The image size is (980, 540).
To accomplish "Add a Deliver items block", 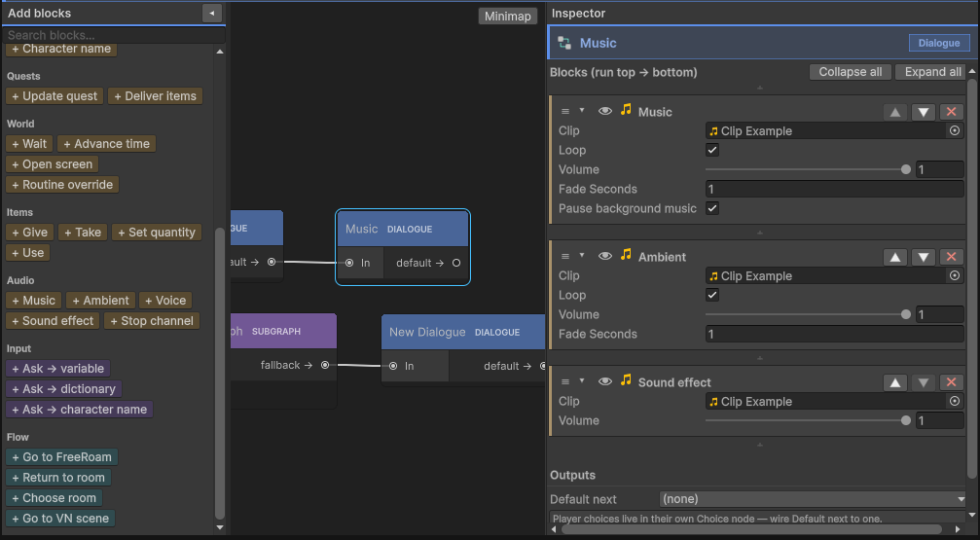I will [155, 96].
